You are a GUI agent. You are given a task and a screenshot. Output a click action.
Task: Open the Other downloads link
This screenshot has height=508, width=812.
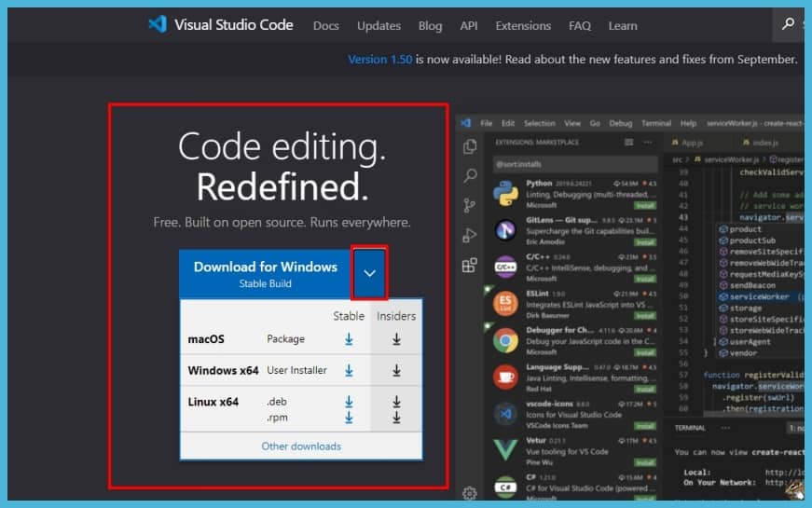(301, 446)
